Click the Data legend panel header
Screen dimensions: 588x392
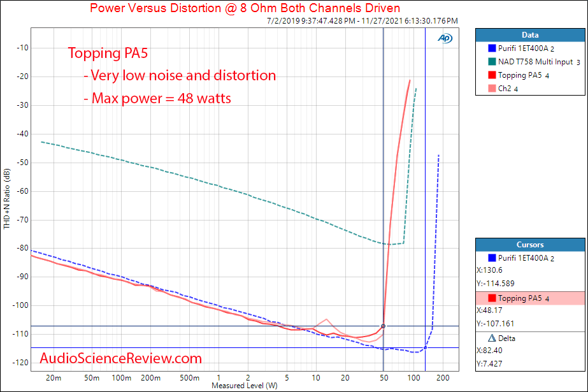tap(530, 35)
